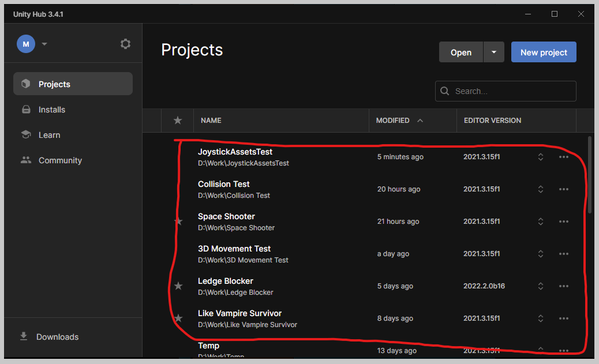Image resolution: width=599 pixels, height=364 pixels.
Task: Click the M account avatar
Action: click(x=26, y=44)
